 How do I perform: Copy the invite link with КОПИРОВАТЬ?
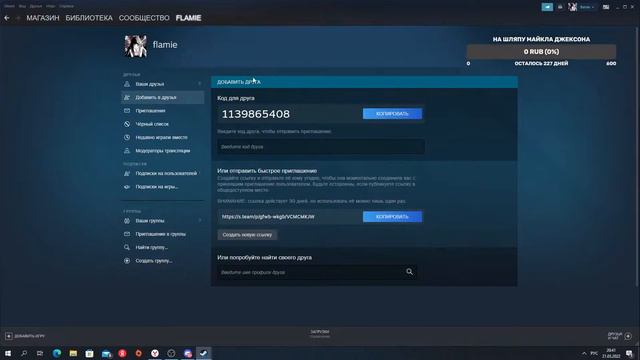(x=392, y=217)
